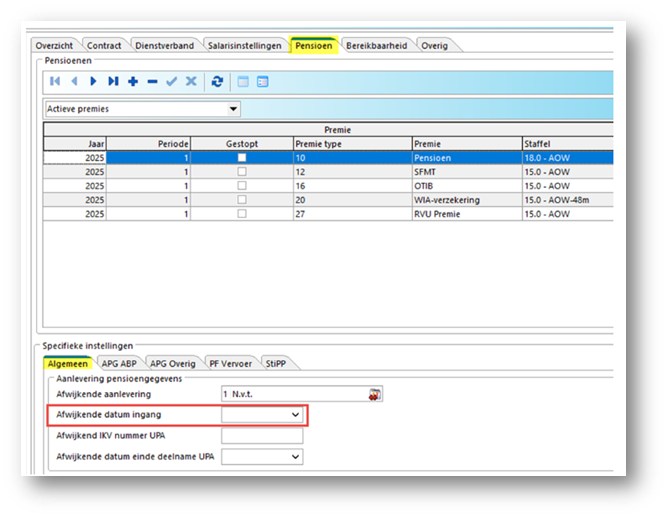Viewport: 668px width, 518px height.
Task: Go to next pension record
Action: 93,81
